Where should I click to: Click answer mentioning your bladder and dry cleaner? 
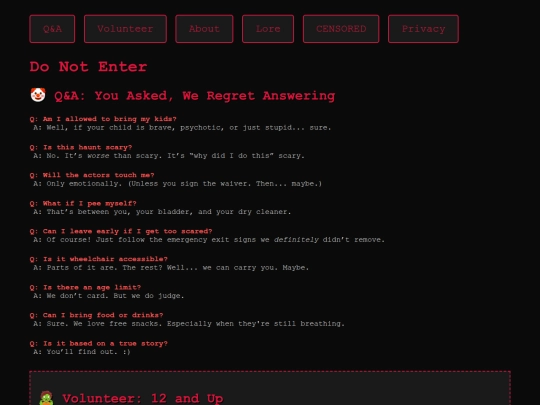[x=162, y=212]
